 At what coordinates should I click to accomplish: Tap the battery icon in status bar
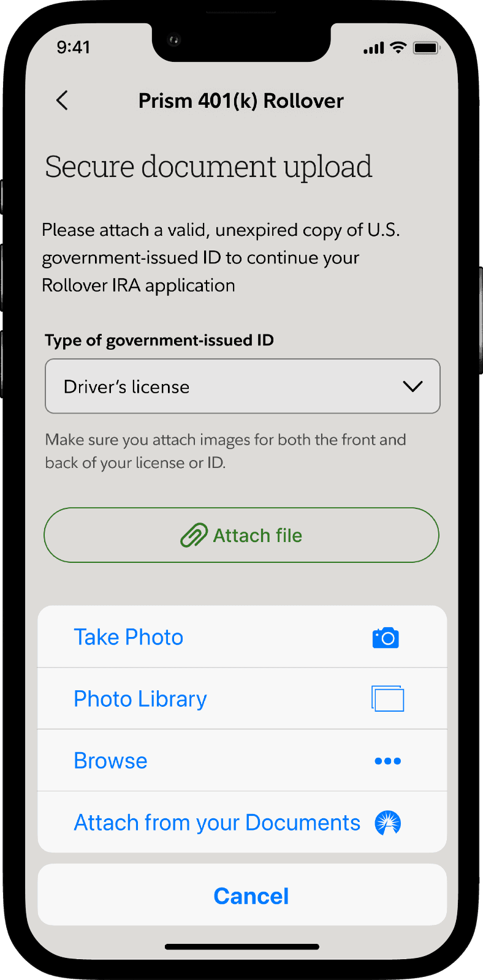pos(426,48)
